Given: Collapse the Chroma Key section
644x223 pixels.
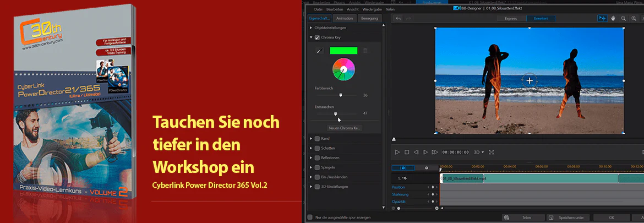Looking at the screenshot, I should 311,37.
